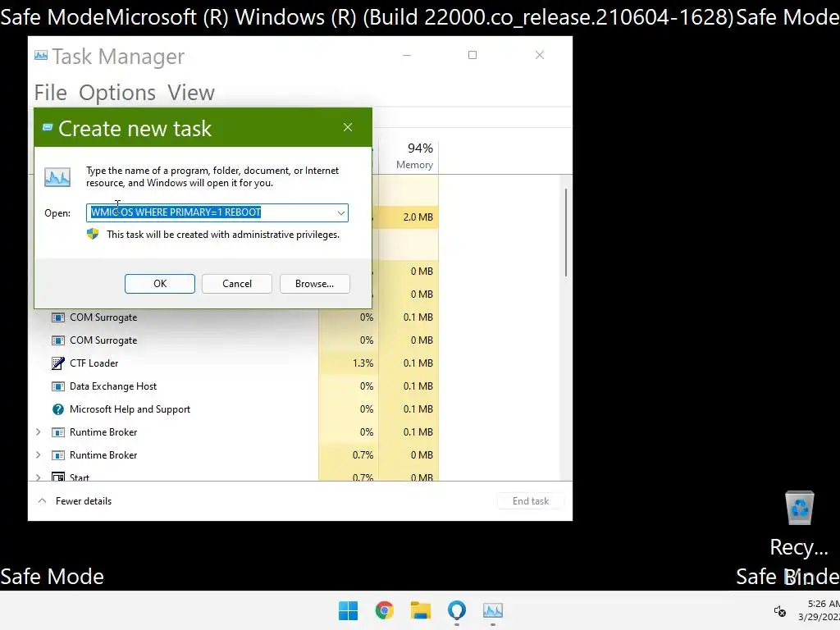The height and width of the screenshot is (630, 840).
Task: Click the 2.0 MB memory value
Action: (418, 217)
